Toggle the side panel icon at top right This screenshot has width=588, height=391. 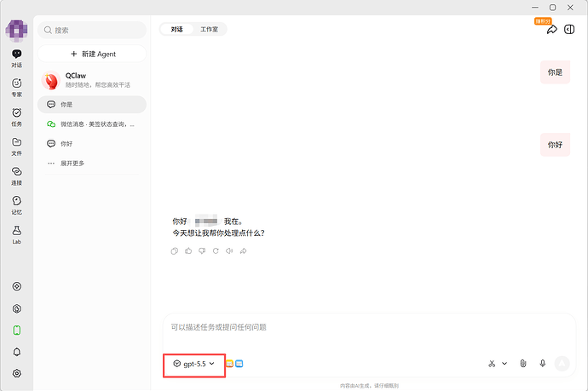tap(569, 29)
